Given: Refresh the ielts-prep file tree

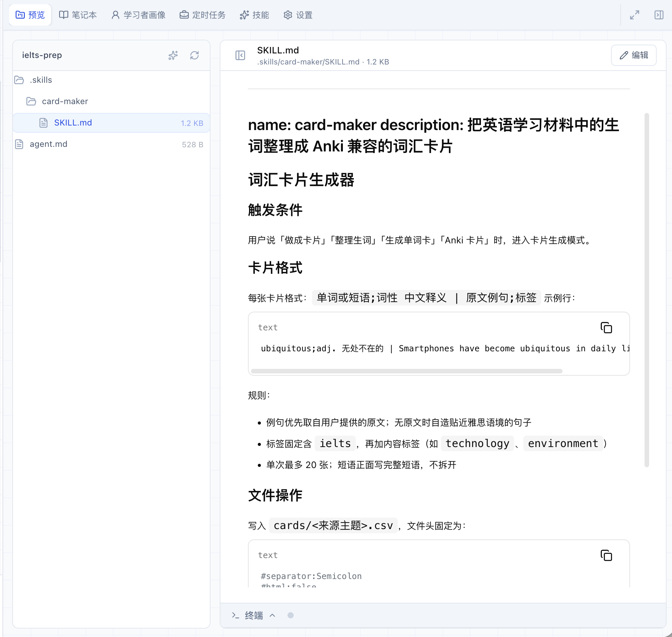Looking at the screenshot, I should pyautogui.click(x=195, y=55).
